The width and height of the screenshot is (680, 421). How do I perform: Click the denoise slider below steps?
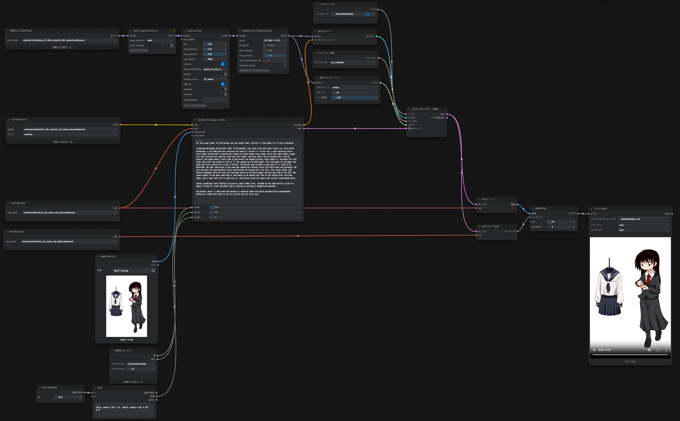coord(355,98)
